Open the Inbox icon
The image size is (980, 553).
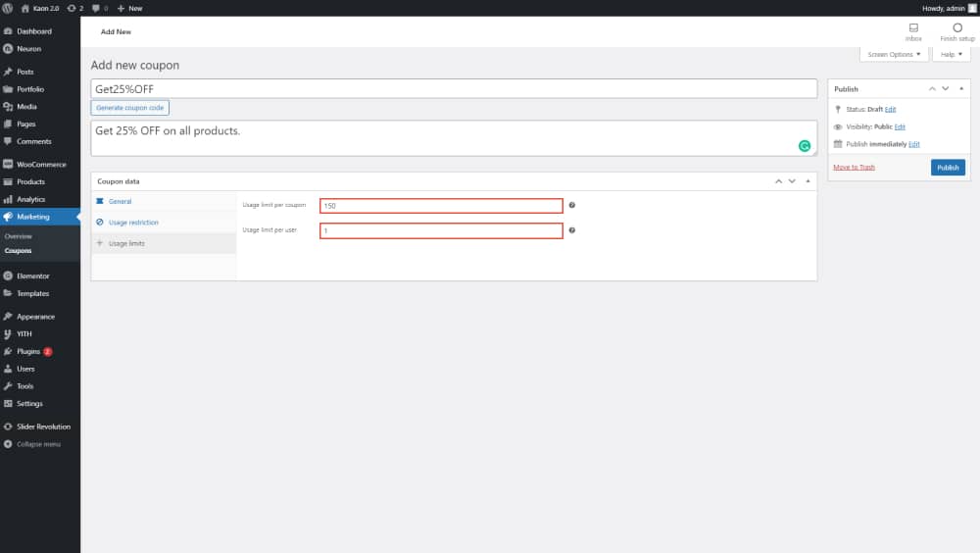click(x=913, y=28)
